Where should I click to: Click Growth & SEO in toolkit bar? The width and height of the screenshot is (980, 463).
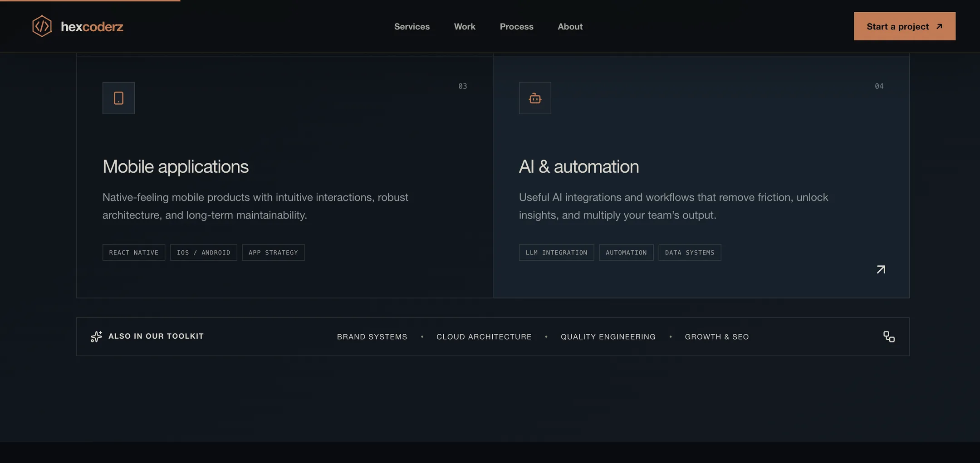717,336
